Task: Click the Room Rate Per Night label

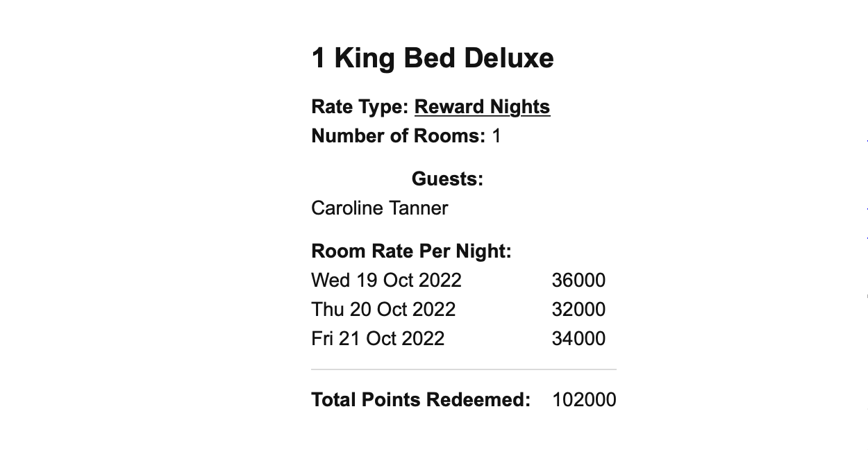Action: (411, 251)
